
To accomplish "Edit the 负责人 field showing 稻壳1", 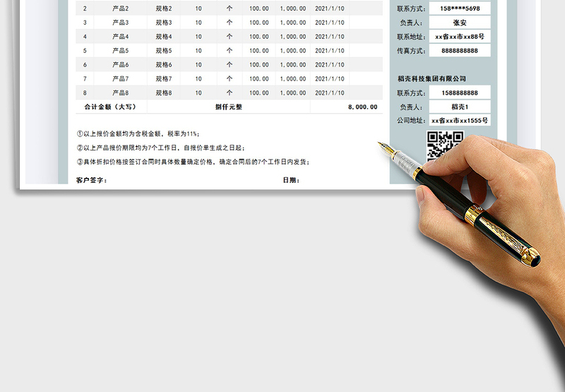I will (460, 107).
